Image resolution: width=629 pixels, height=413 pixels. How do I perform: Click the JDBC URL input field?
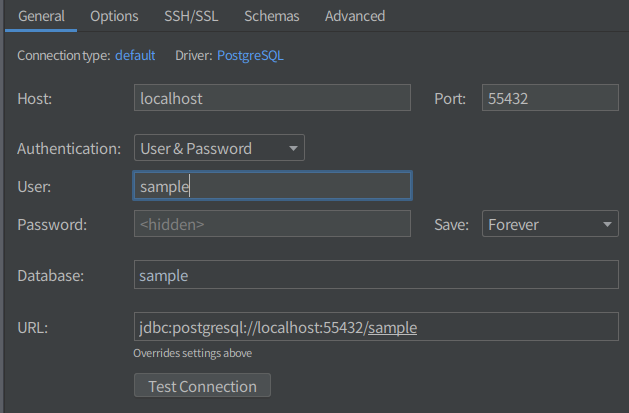pos(375,327)
